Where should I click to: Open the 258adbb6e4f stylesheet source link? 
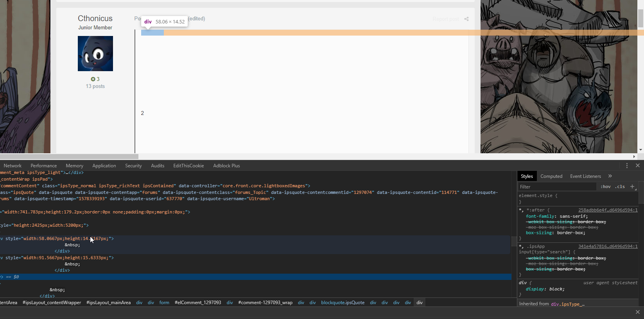608,210
